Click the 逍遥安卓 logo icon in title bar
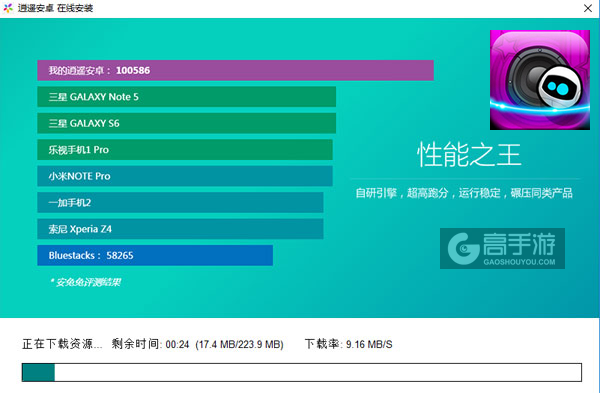This screenshot has width=600, height=393. click(8, 8)
